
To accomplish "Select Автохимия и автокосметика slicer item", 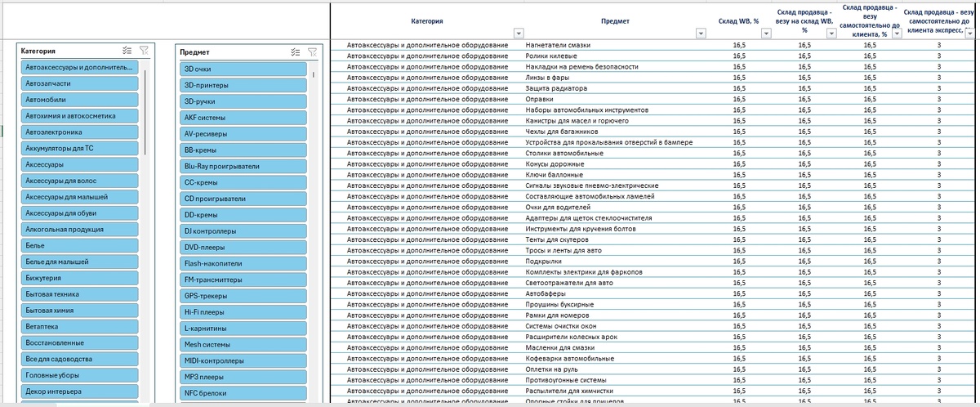I will pyautogui.click(x=78, y=116).
